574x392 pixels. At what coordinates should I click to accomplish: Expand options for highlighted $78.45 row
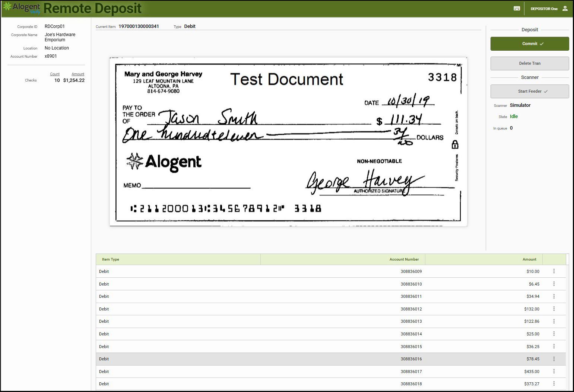554,359
